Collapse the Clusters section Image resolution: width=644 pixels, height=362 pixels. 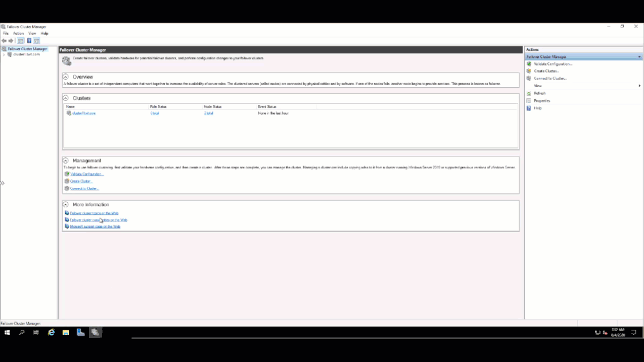tap(65, 98)
